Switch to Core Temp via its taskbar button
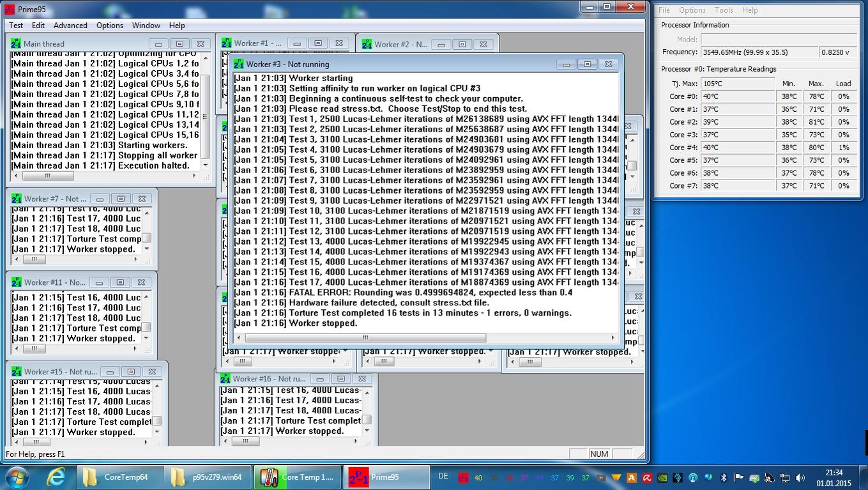Screen dimensions: 868x490 [x=298, y=477]
